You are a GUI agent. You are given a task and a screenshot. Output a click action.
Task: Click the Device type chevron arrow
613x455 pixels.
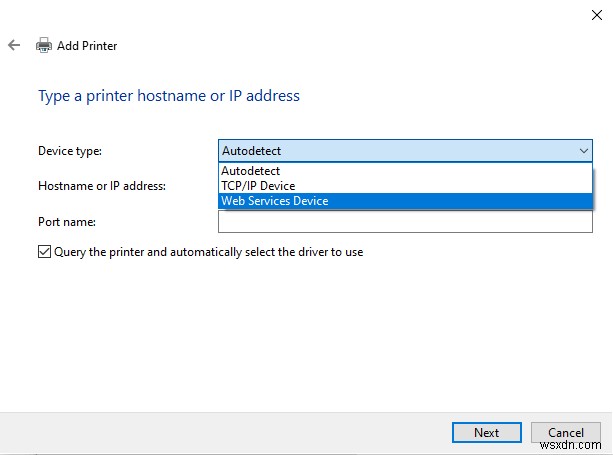click(583, 151)
